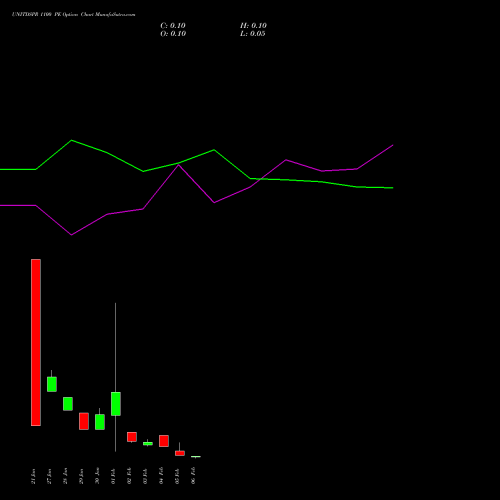Click the tall red candlestick at far left
The width and height of the screenshot is (500, 500).
(x=36, y=342)
